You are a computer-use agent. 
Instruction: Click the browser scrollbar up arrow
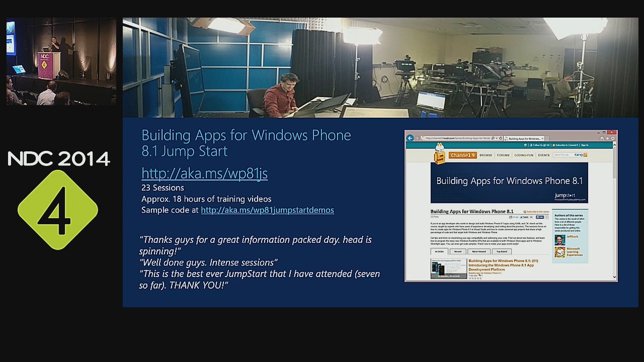pyautogui.click(x=615, y=145)
